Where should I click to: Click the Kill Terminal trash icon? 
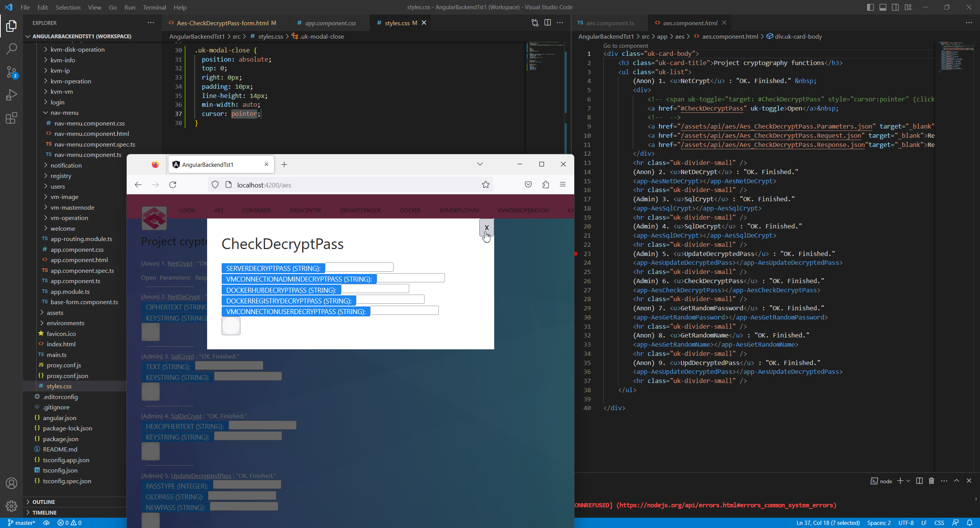(931, 481)
